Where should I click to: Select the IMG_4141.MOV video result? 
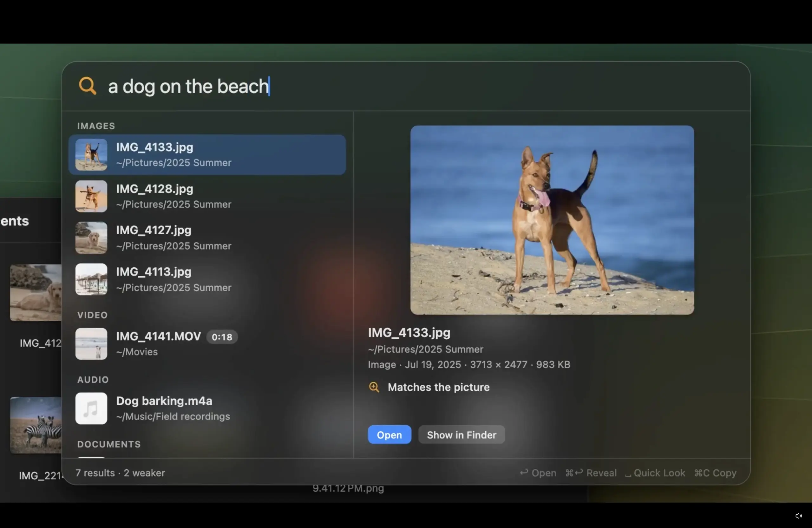[207, 344]
